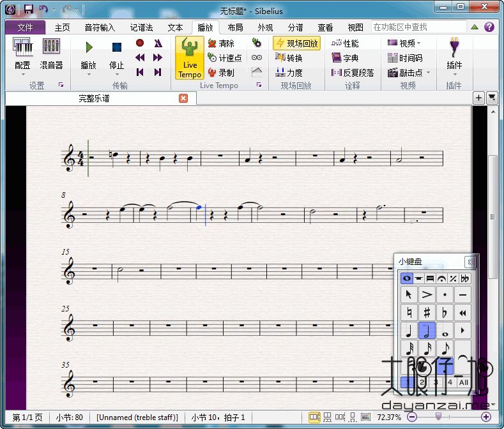Open the 混音器 mixer

(51, 47)
